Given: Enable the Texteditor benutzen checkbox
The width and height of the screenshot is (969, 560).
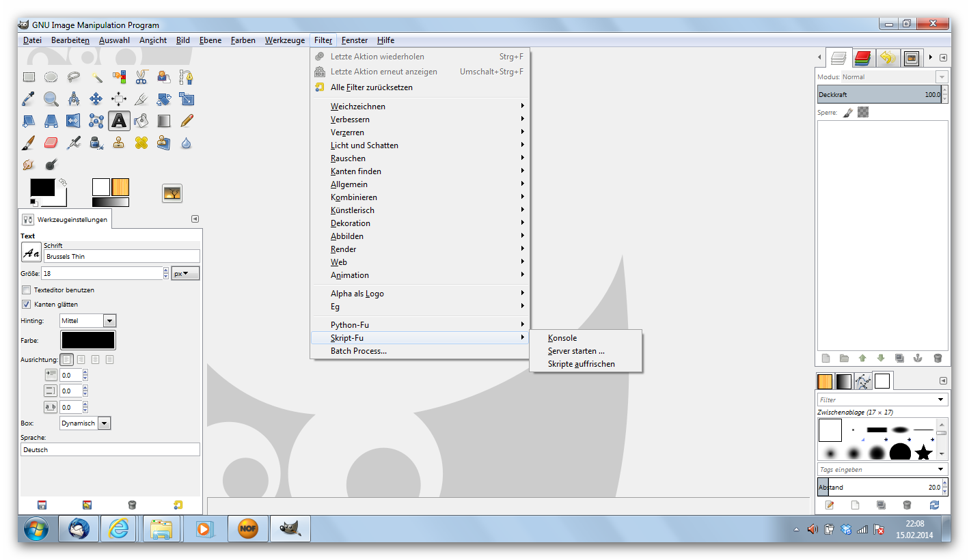Looking at the screenshot, I should [27, 290].
